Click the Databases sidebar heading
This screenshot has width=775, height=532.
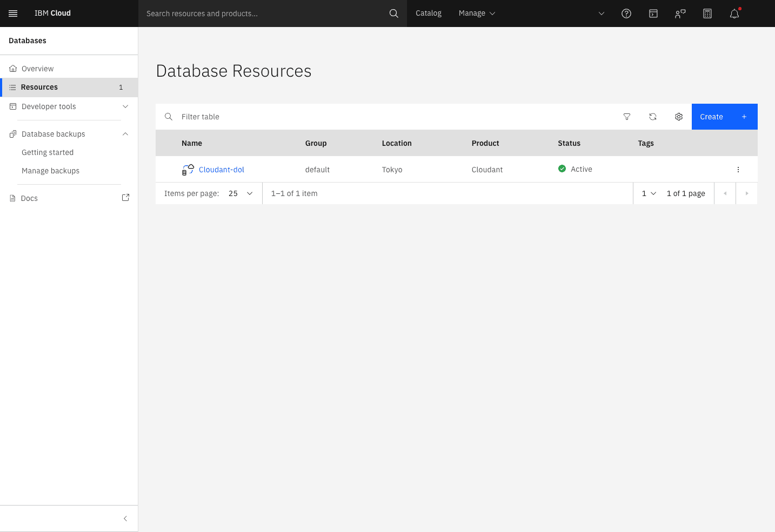pos(28,41)
